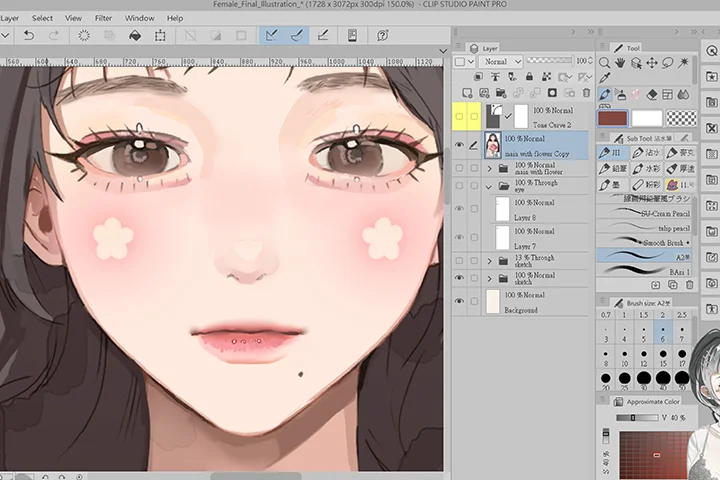
Task: Click the dark red main color swatch
Action: coord(612,118)
